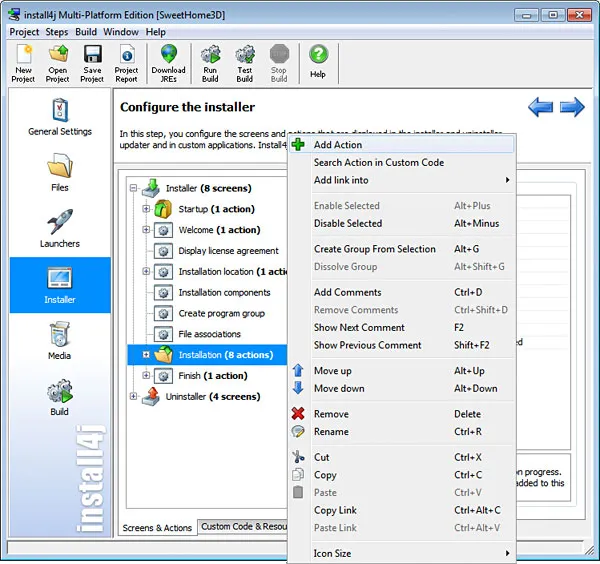Select the Installer sidebar section
The width and height of the screenshot is (600, 564).
tap(60, 285)
